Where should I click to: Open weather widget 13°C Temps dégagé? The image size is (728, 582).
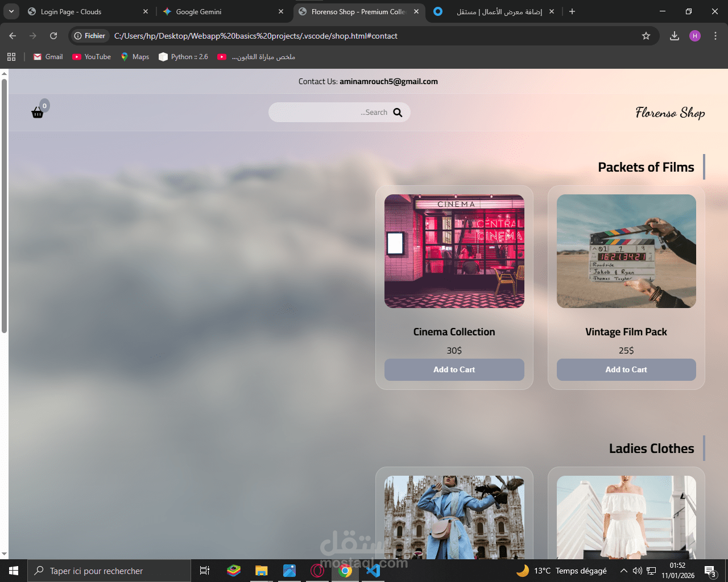coord(561,571)
